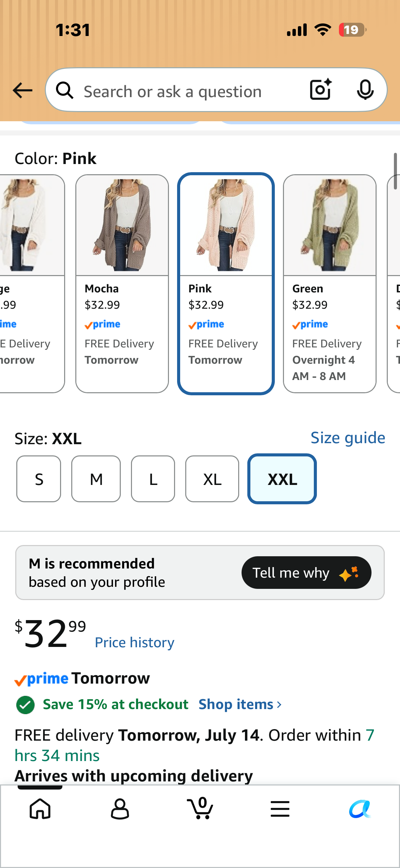
Task: Open the hamburger menu icon
Action: (x=280, y=809)
